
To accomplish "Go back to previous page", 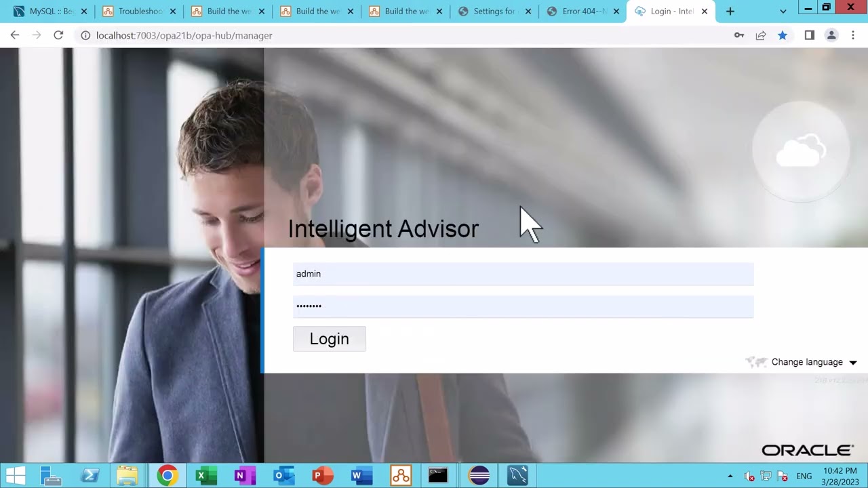I will 15,35.
